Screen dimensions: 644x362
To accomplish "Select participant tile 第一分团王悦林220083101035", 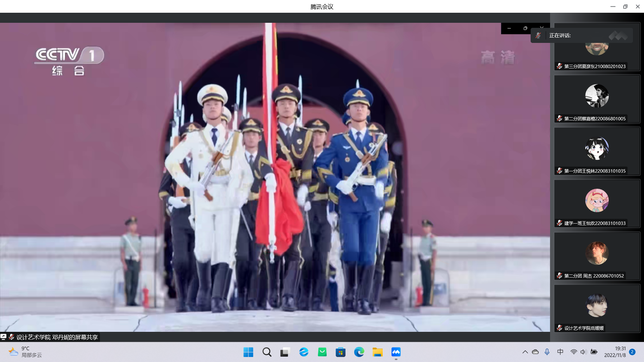I will coord(597,151).
